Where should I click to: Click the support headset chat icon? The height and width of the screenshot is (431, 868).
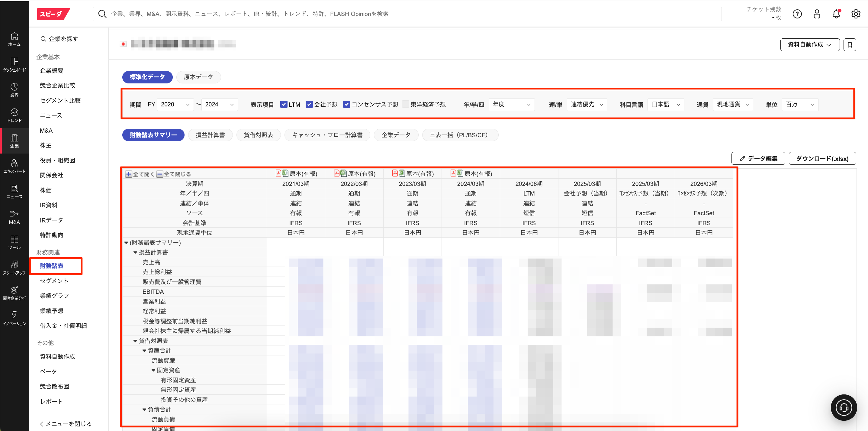(844, 407)
